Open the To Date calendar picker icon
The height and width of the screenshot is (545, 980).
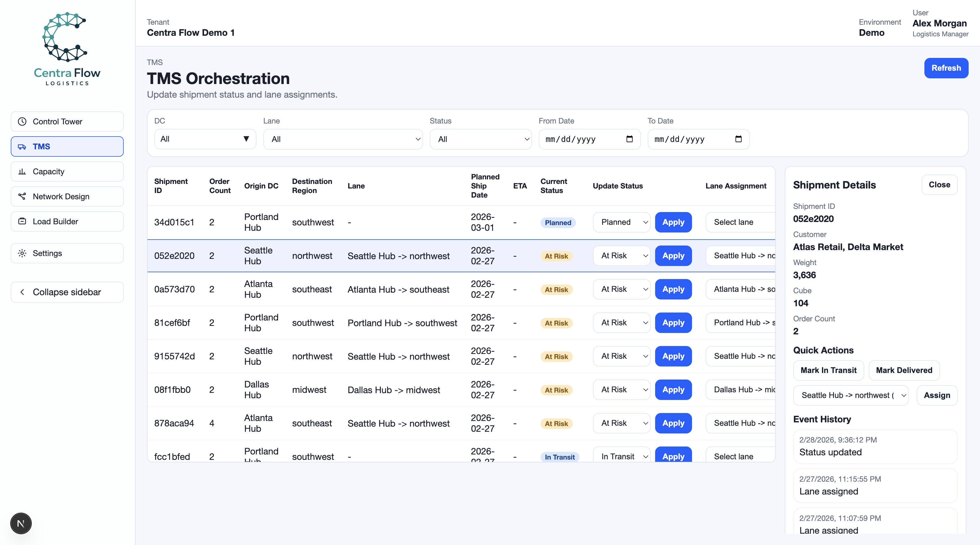pyautogui.click(x=738, y=139)
